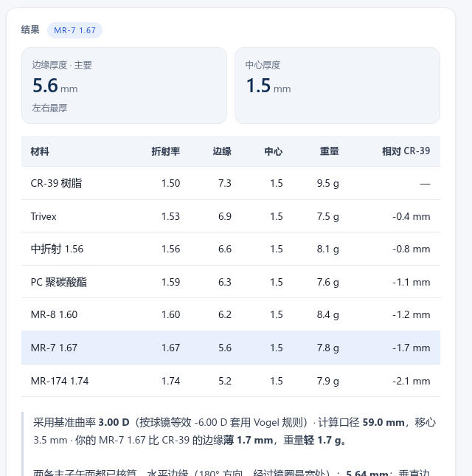Click CR-39 refractive index 1.50 cell

pos(171,183)
